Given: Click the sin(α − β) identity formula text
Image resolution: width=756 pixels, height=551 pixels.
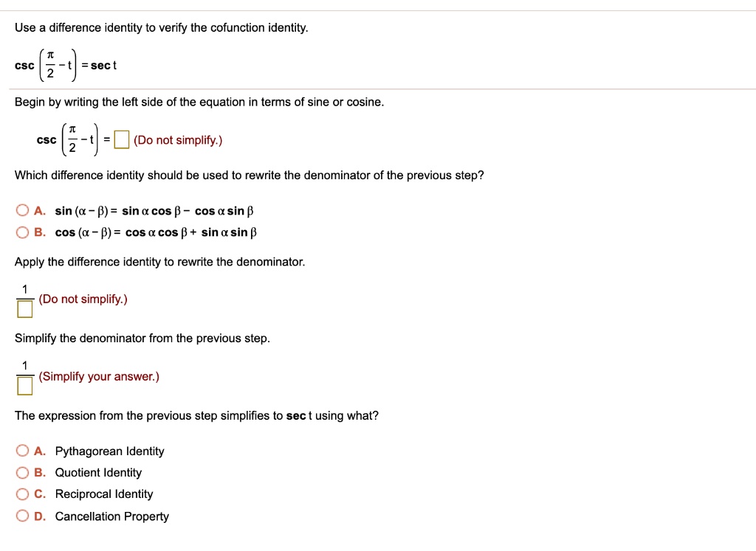Looking at the screenshot, I should click(154, 210).
